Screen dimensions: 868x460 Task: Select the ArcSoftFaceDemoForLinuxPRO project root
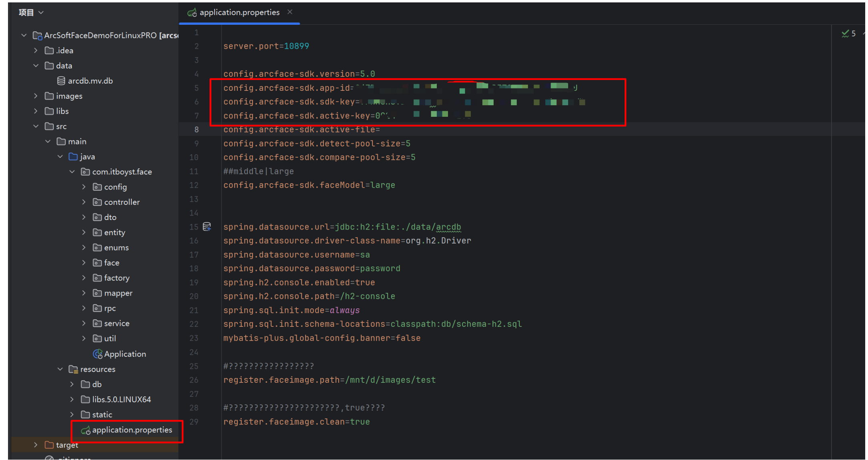pos(100,36)
